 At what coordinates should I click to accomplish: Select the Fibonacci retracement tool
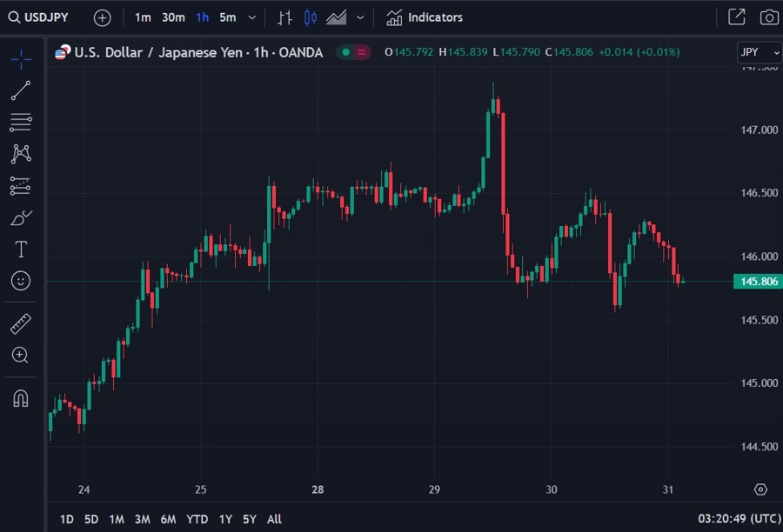point(21,122)
